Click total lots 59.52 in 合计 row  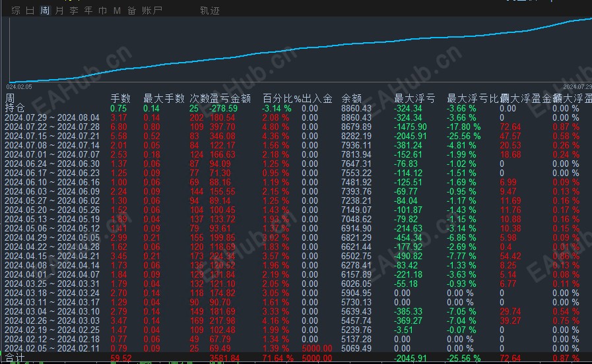[x=121, y=358]
